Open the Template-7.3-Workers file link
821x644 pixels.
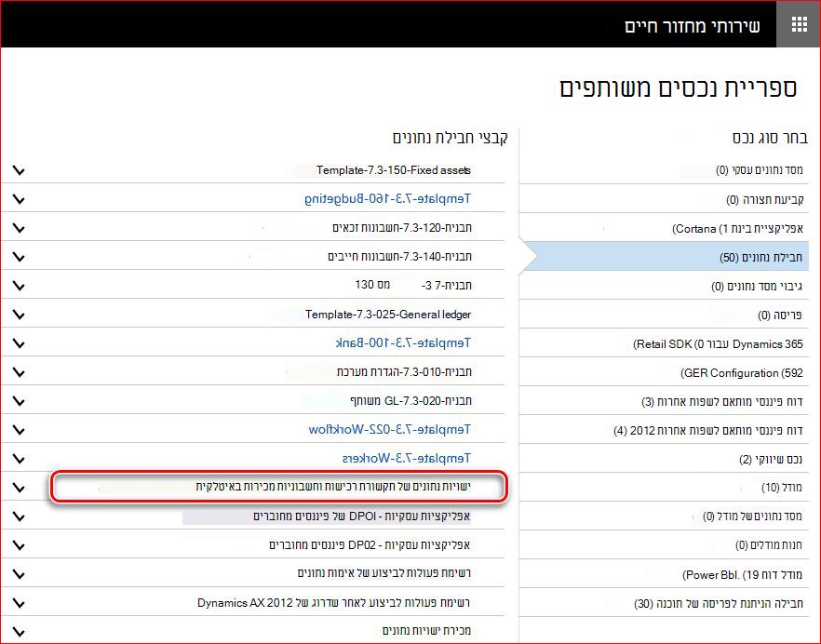click(406, 458)
